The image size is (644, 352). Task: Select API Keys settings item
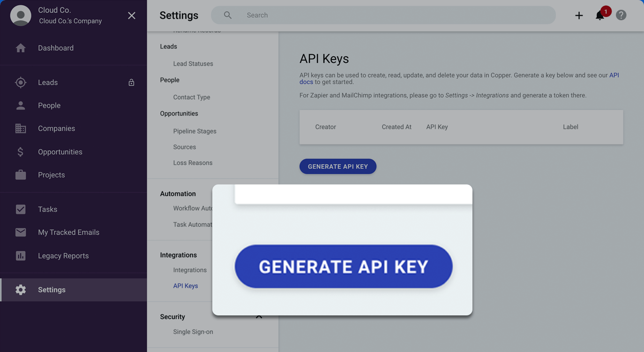coord(186,286)
